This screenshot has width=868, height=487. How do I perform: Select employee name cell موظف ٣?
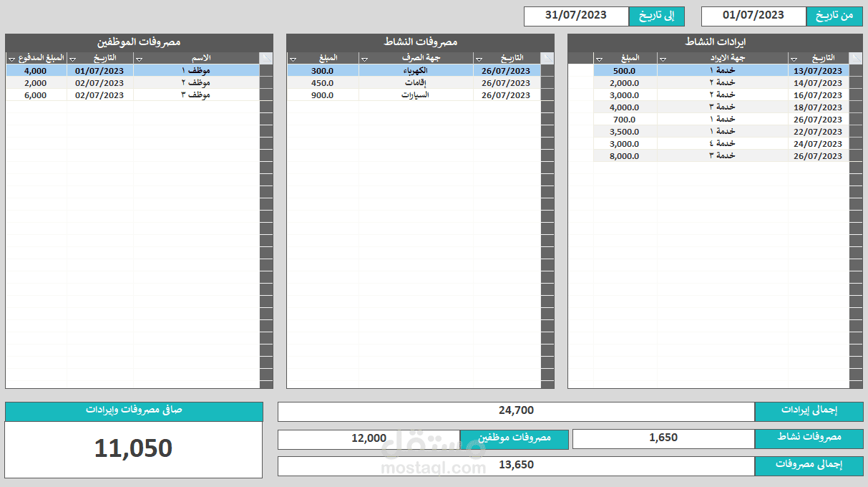(x=196, y=95)
